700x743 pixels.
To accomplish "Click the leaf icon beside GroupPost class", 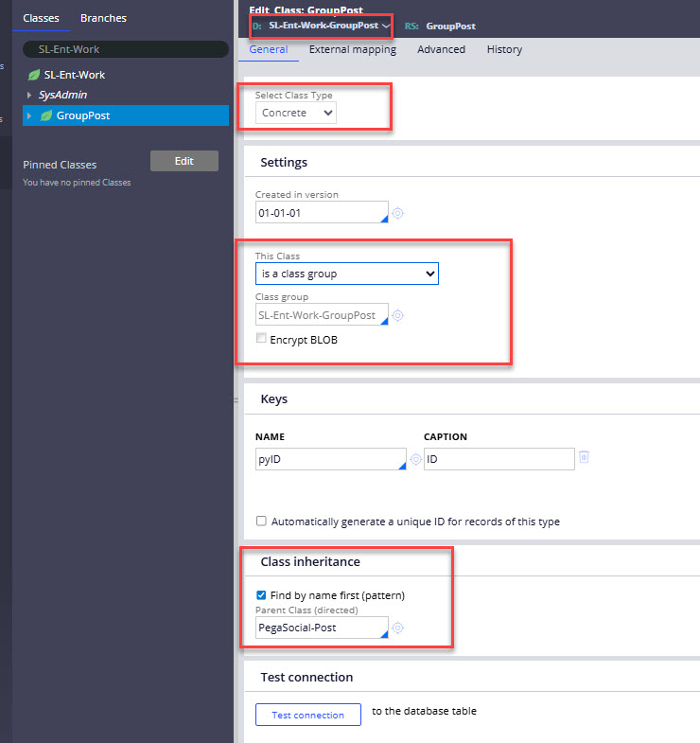I will click(x=46, y=115).
